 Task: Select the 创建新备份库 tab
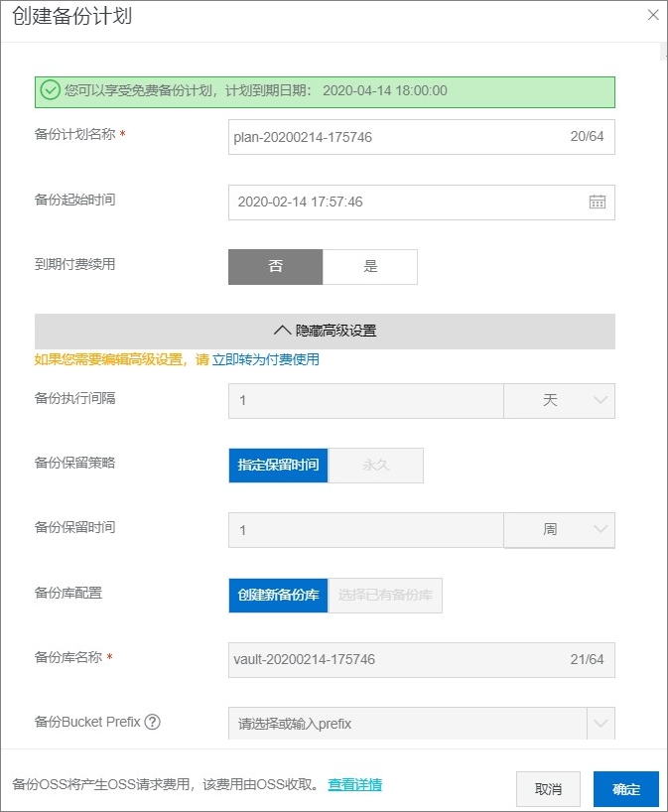click(278, 595)
